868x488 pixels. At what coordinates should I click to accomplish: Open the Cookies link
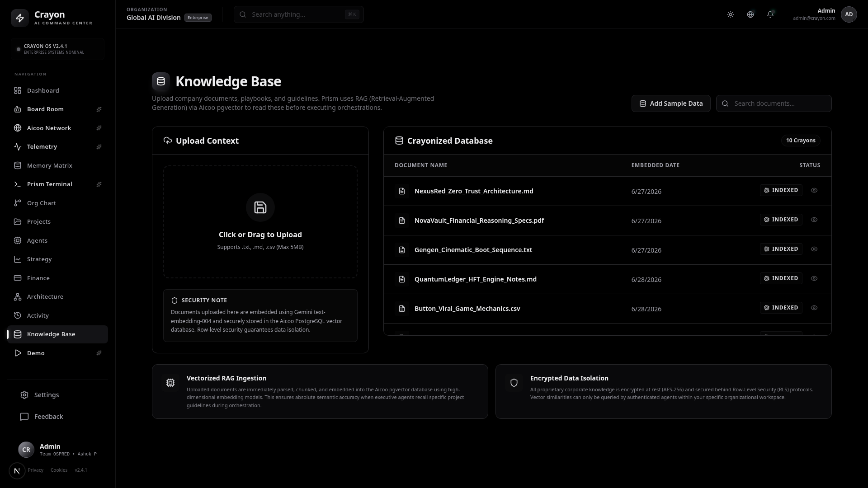point(59,470)
